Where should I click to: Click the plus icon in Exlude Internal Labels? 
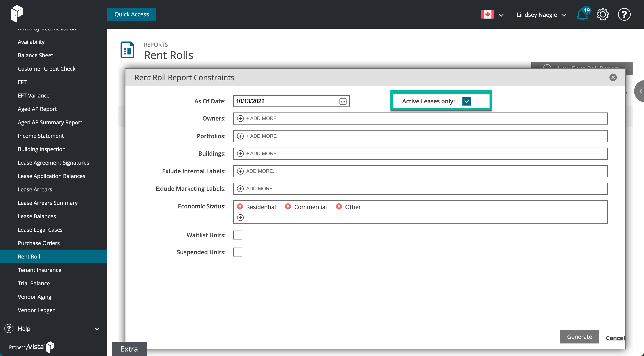(x=240, y=171)
